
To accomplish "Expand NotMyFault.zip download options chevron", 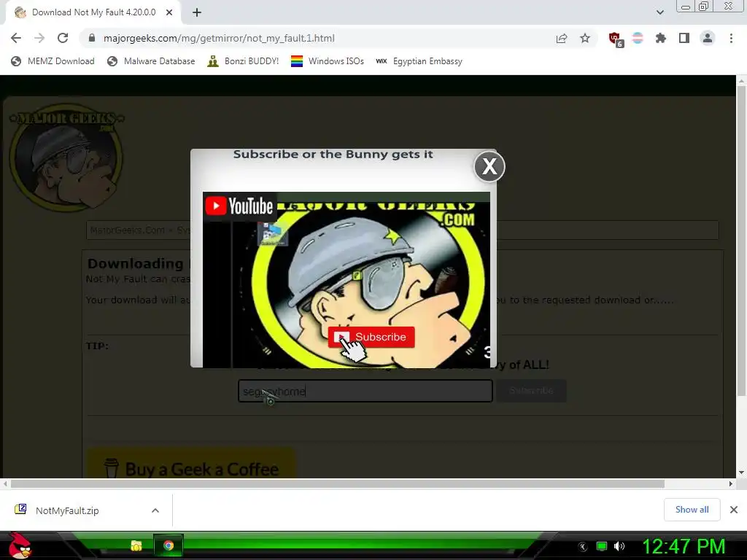I will click(x=155, y=510).
